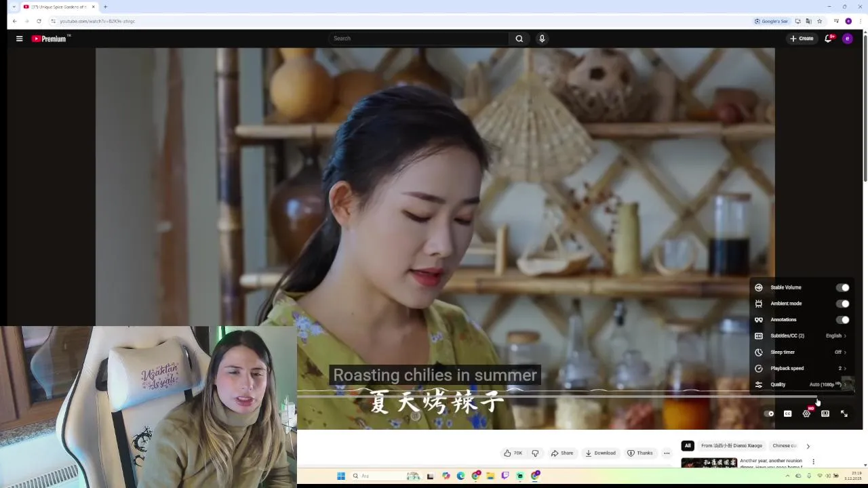Open the more actions ellipsis beside Thanks
The image size is (868, 488).
tap(667, 453)
